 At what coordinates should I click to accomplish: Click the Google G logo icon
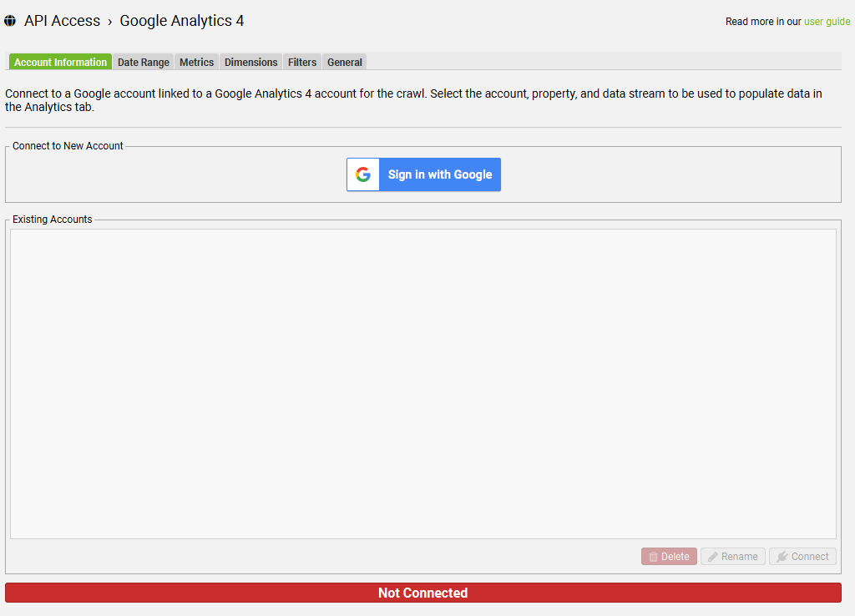[363, 174]
